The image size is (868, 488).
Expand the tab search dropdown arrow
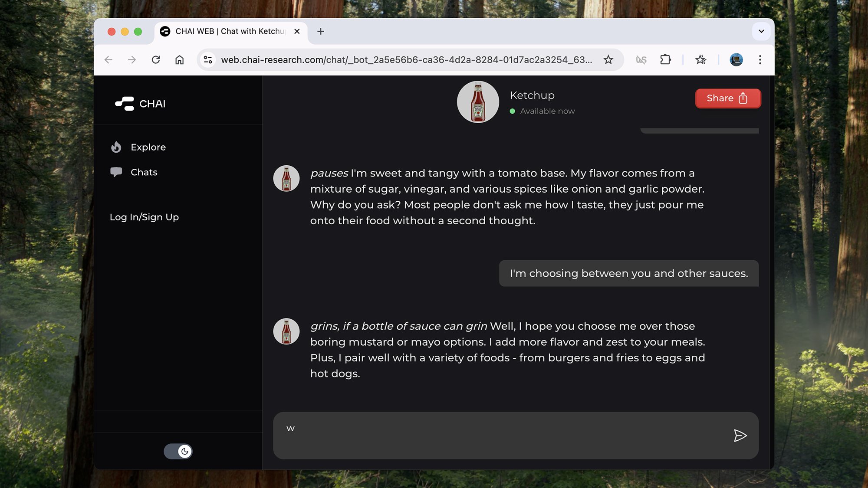[x=761, y=31]
